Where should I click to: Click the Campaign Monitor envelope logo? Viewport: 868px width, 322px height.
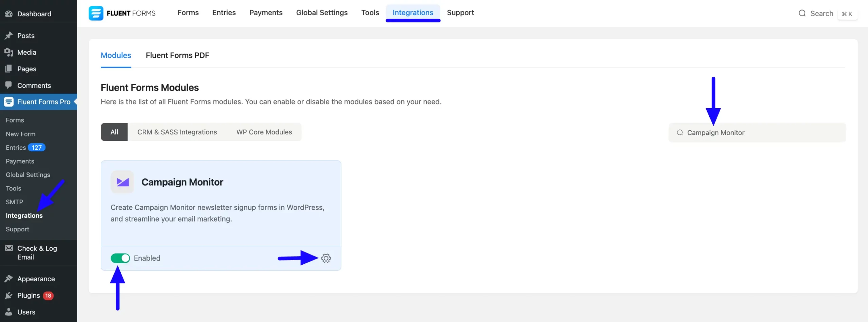click(122, 182)
